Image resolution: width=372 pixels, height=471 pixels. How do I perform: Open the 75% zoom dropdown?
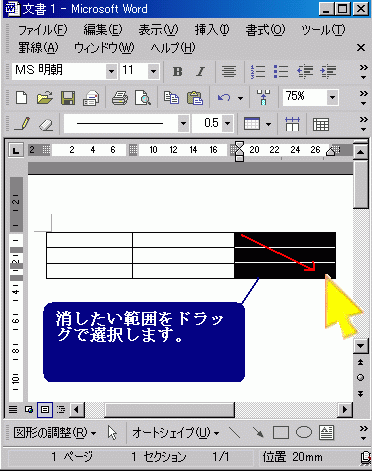tap(332, 98)
